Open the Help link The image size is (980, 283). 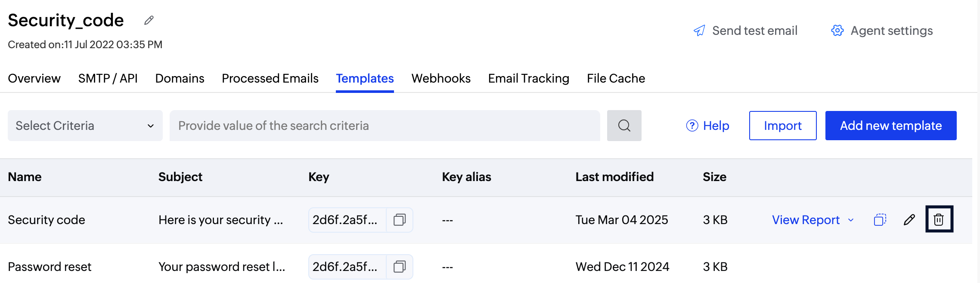tap(707, 126)
